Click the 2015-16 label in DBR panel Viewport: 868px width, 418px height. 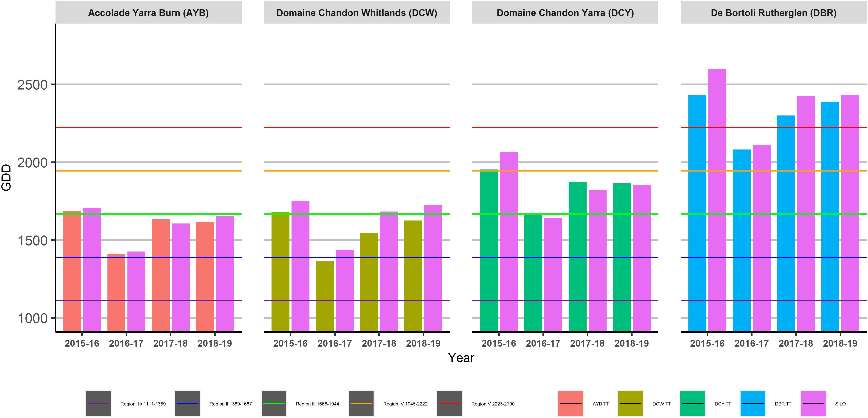click(707, 343)
